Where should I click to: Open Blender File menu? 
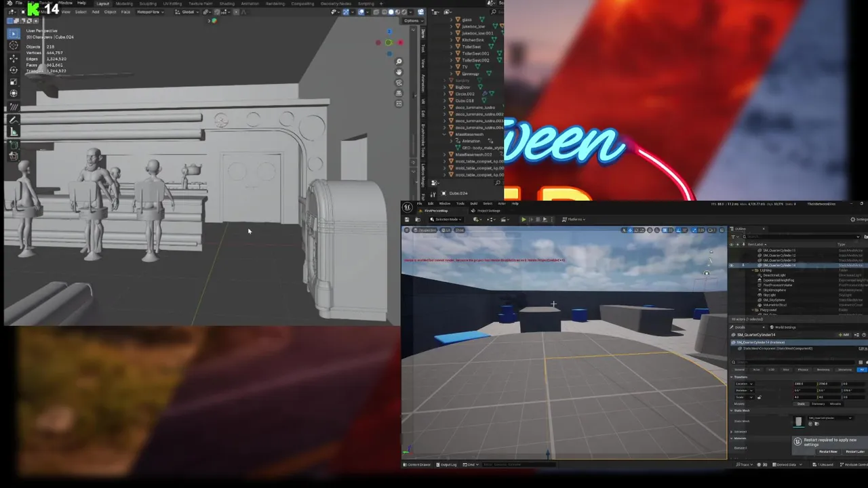pos(18,3)
